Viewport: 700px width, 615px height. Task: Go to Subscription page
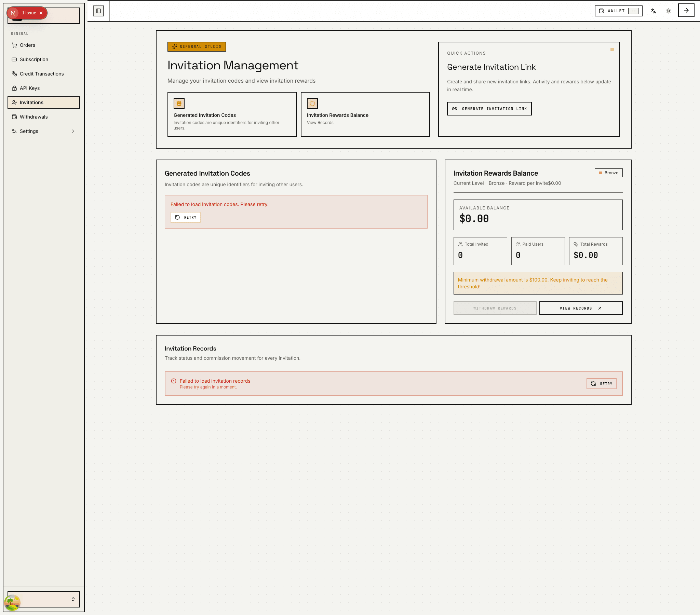coord(34,59)
